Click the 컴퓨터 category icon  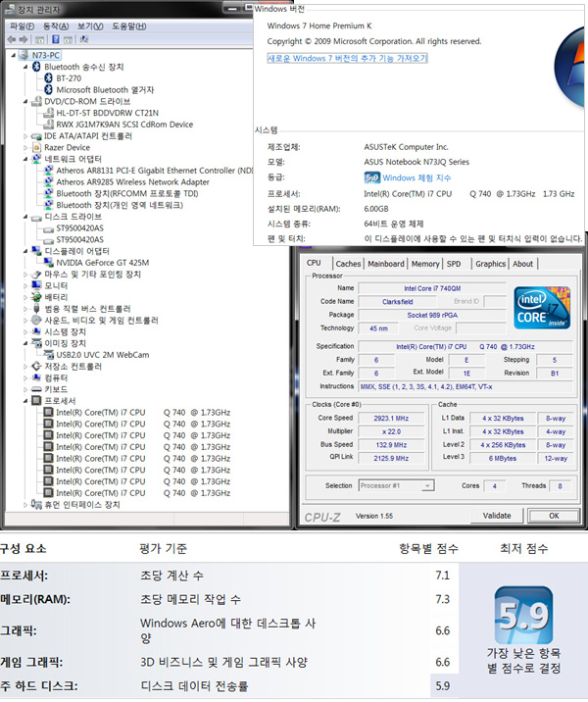(x=36, y=377)
